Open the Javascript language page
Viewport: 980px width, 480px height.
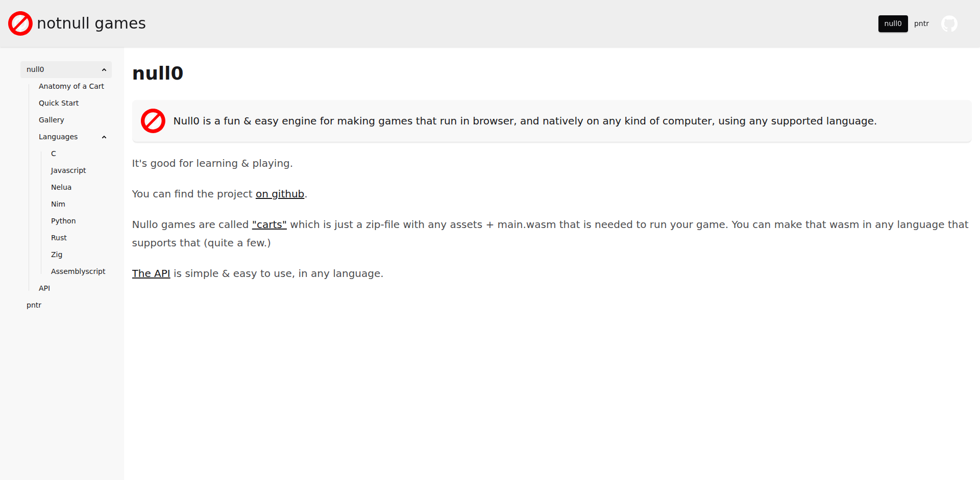[x=68, y=170]
